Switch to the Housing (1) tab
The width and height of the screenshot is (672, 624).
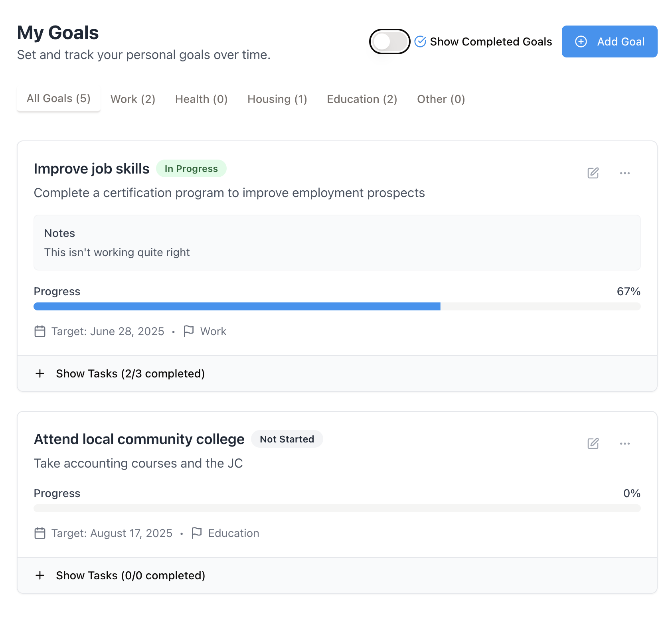277,99
